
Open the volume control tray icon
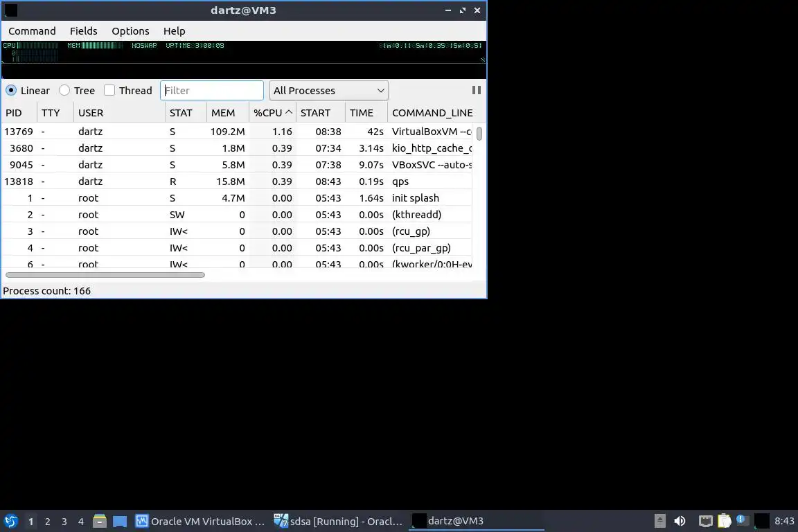point(680,521)
